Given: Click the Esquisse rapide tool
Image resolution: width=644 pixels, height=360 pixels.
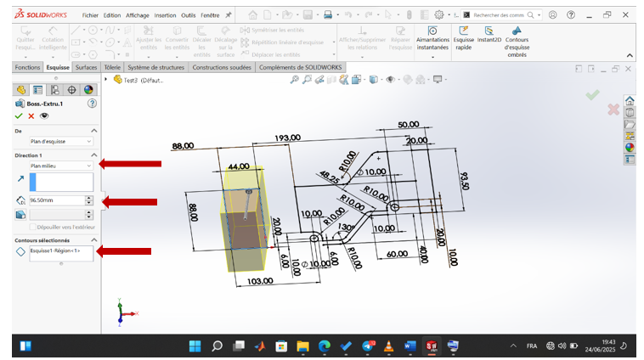Looking at the screenshot, I should (x=464, y=32).
